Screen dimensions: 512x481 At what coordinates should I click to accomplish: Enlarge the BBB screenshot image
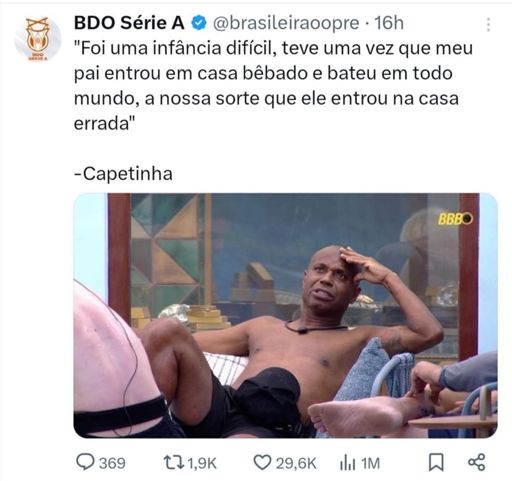pos(285,315)
